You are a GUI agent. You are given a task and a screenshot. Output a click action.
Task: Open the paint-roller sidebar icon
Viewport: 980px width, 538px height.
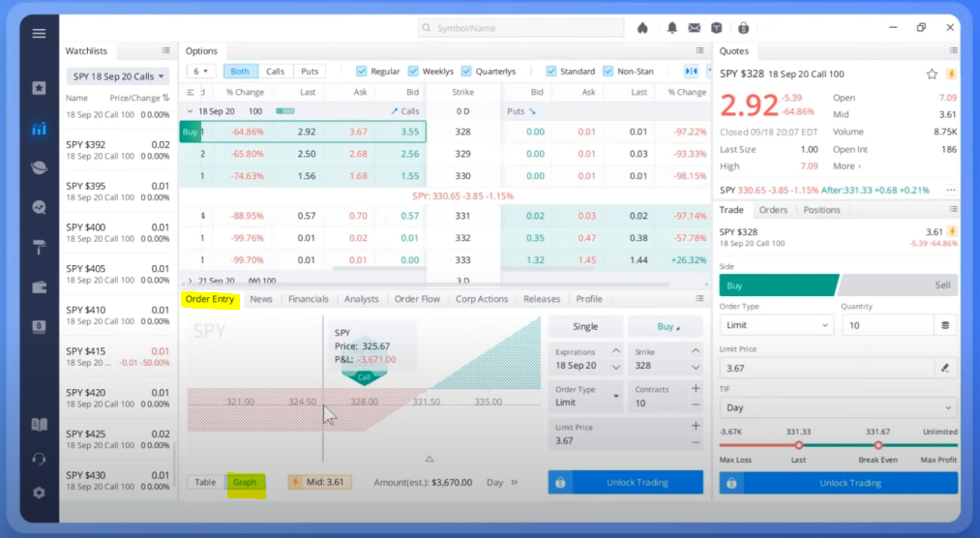pos(39,248)
